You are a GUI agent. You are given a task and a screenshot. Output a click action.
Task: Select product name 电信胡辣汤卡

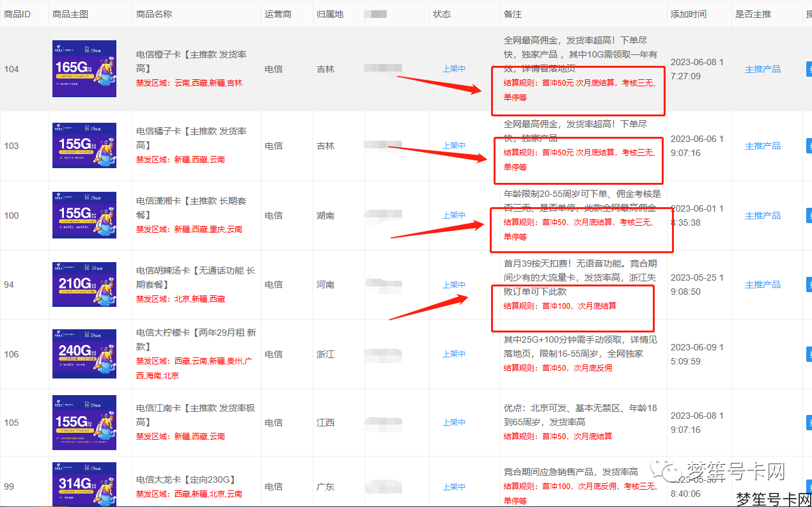click(196, 277)
